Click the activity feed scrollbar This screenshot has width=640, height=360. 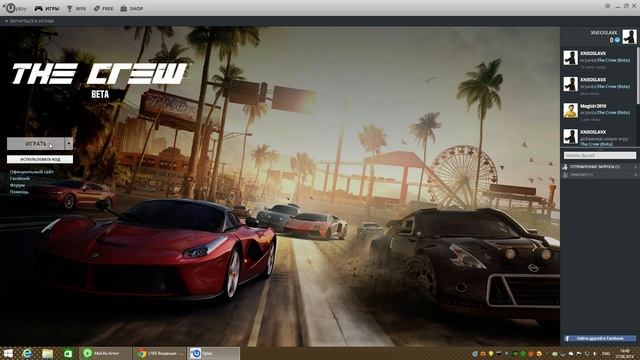638,76
